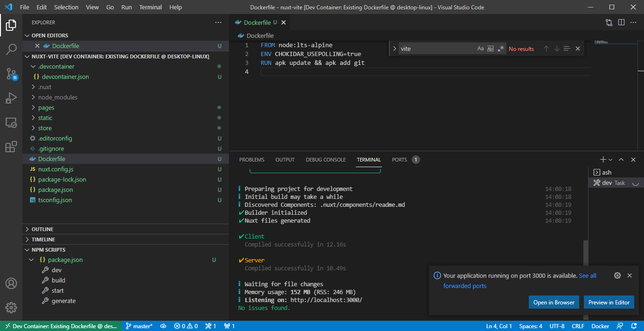Open Source Control view with 11 changes

pyautogui.click(x=11, y=74)
